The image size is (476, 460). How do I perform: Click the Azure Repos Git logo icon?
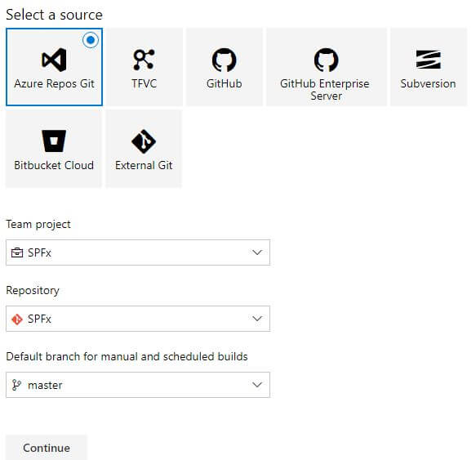(x=54, y=60)
